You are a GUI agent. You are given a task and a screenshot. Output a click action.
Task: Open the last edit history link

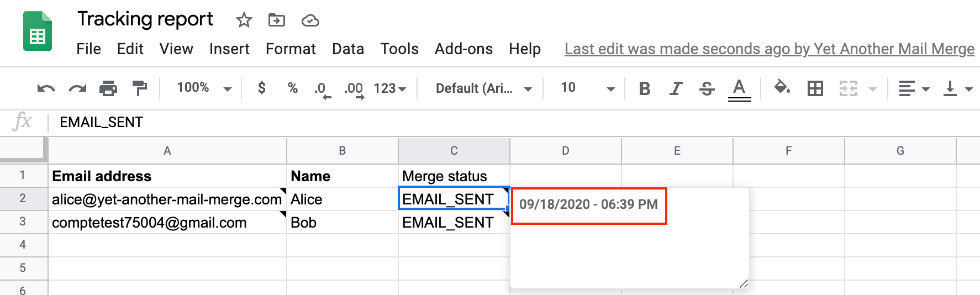[x=769, y=49]
